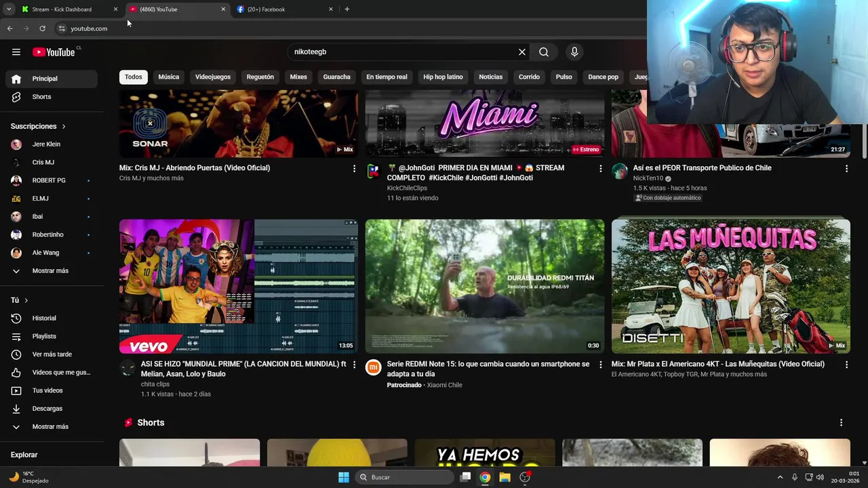Viewport: 868px width, 488px height.
Task: Go back in browser history
Action: point(9,28)
